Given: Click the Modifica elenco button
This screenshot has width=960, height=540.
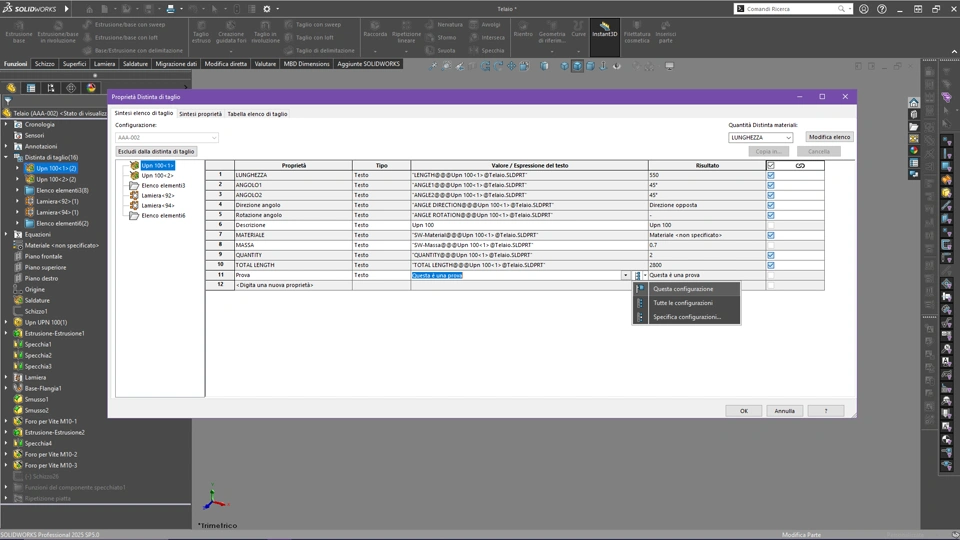Looking at the screenshot, I should coord(829,137).
